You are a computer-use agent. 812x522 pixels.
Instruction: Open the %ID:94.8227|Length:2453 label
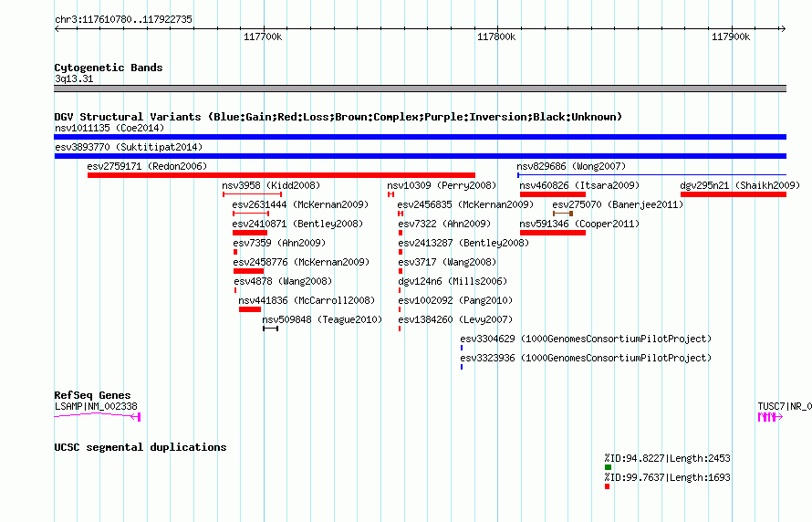pyautogui.click(x=667, y=458)
